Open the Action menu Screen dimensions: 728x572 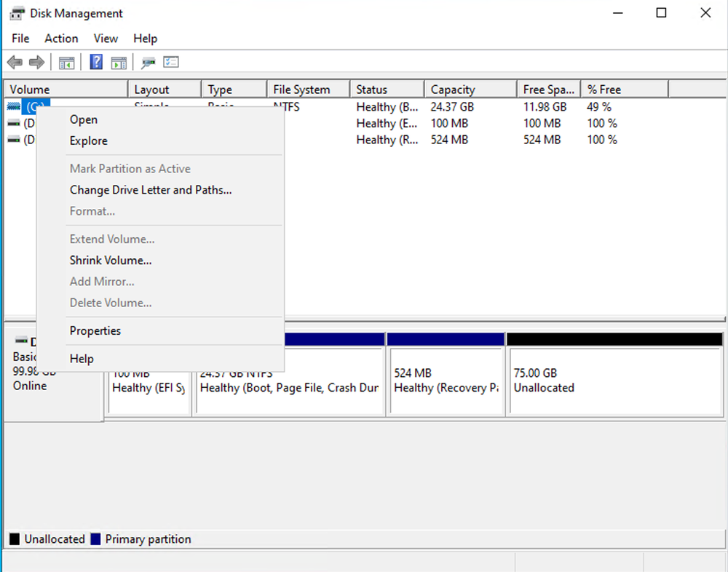pos(61,39)
